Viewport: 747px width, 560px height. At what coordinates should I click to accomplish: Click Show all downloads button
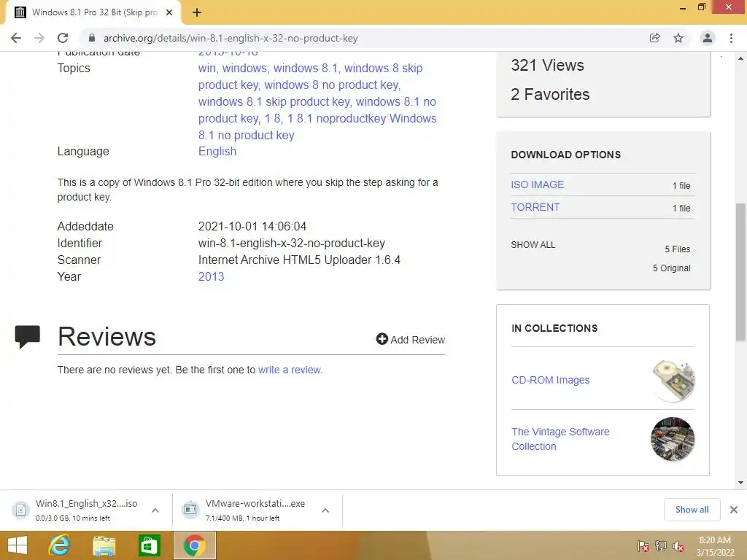(x=692, y=510)
